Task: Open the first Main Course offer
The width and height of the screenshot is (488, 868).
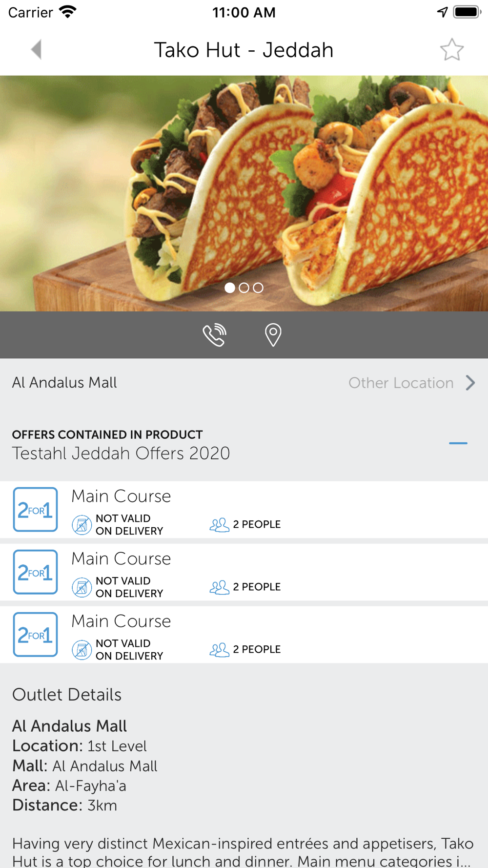Action: point(244,510)
